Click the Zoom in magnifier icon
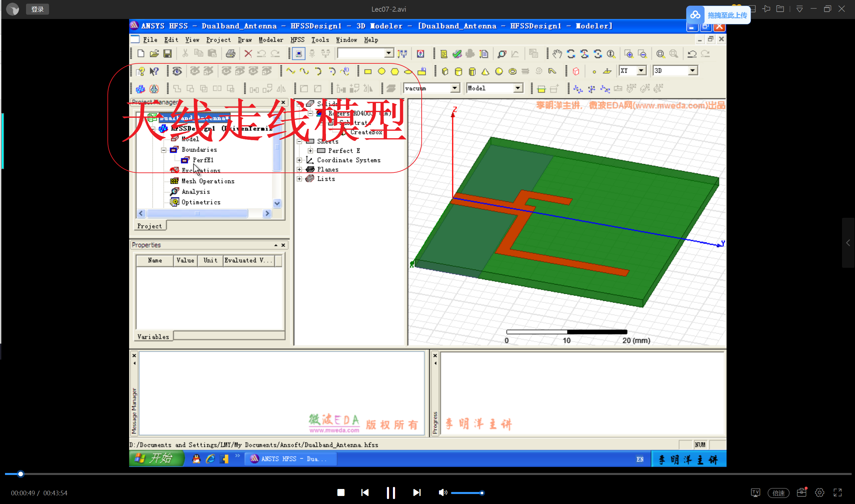The image size is (855, 504). (x=628, y=54)
